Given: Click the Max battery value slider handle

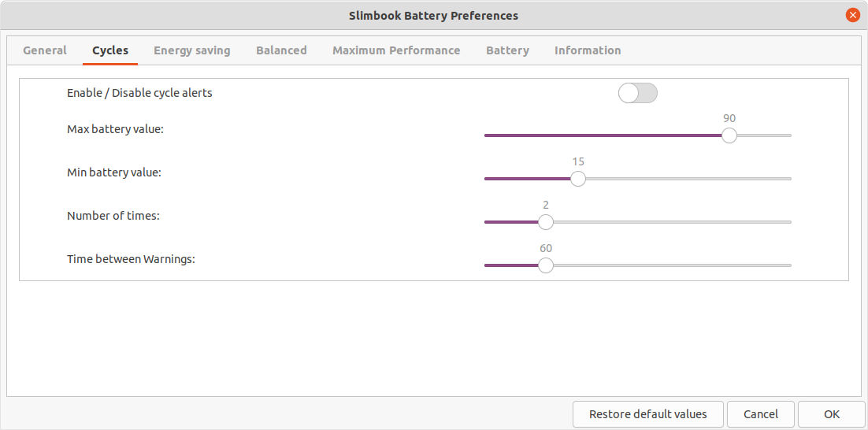Looking at the screenshot, I should 729,135.
